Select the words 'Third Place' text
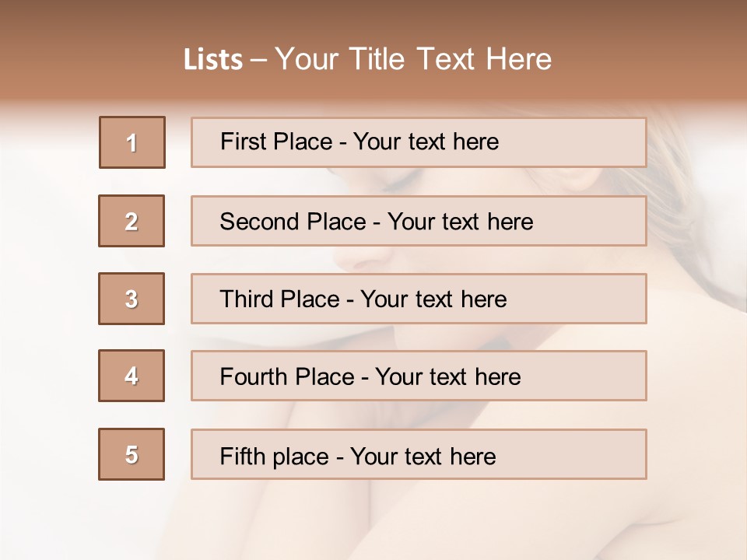 tap(279, 299)
